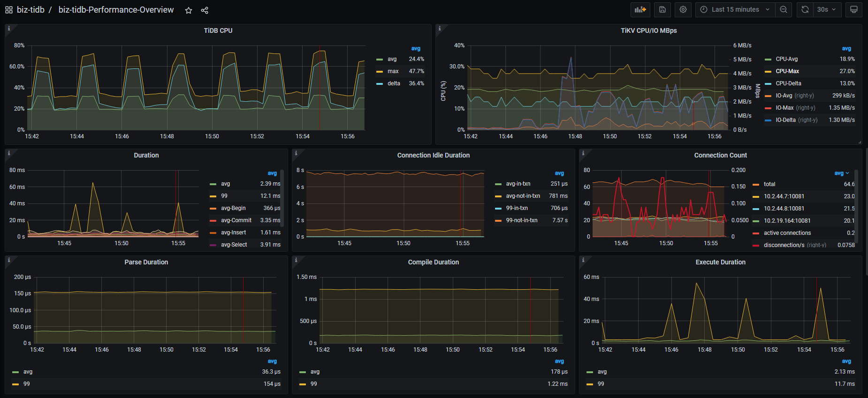Screen dimensions: 868x398
Task: Toggle avg-Commit series in Duration legend
Action: point(236,220)
